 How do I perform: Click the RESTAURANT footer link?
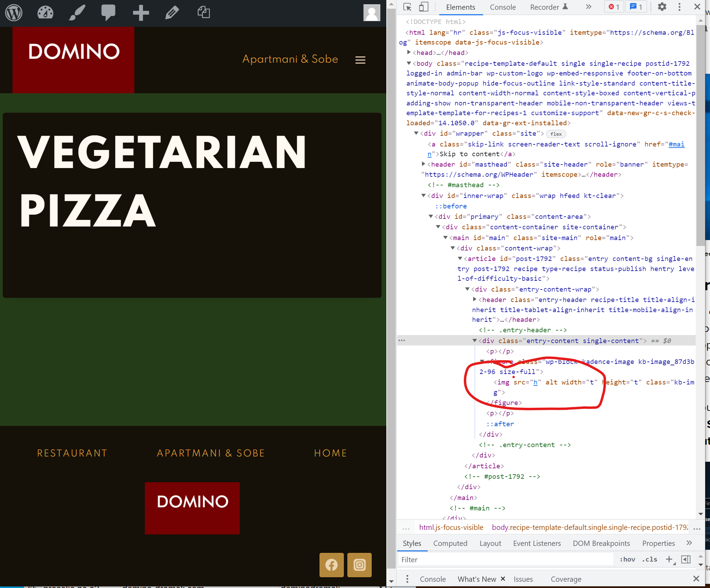72,453
